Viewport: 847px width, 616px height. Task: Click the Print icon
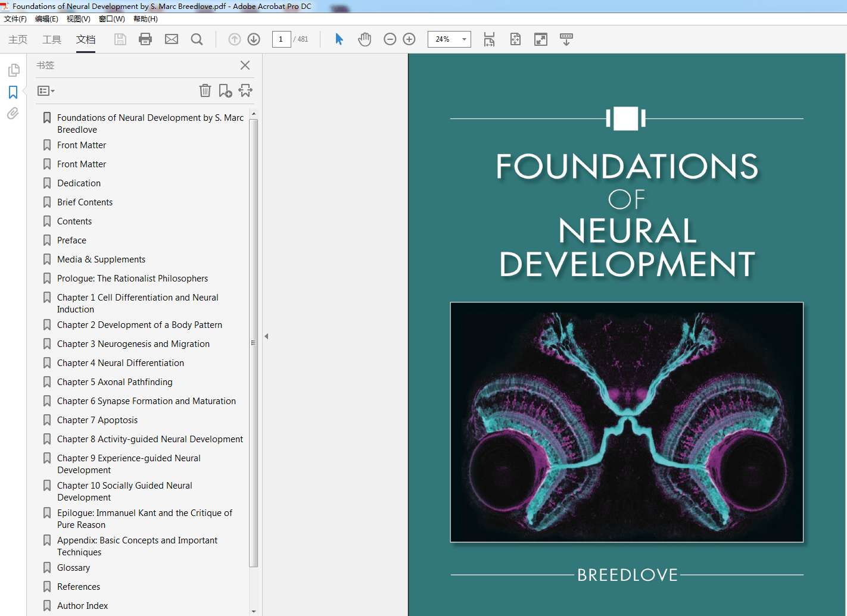145,39
